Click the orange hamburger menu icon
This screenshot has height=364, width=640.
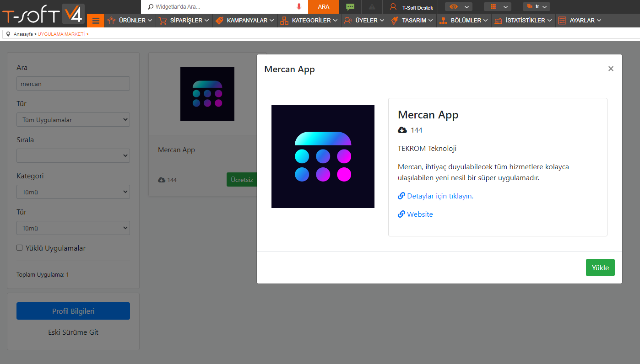[96, 21]
